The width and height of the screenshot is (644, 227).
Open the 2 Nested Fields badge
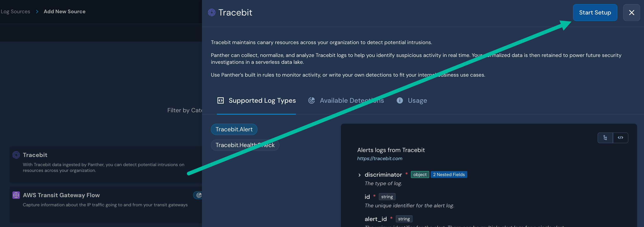pos(449,174)
